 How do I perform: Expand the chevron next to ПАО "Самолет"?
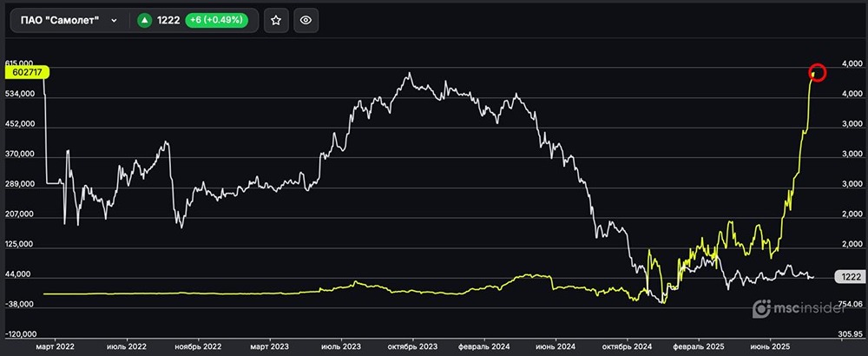tap(114, 20)
